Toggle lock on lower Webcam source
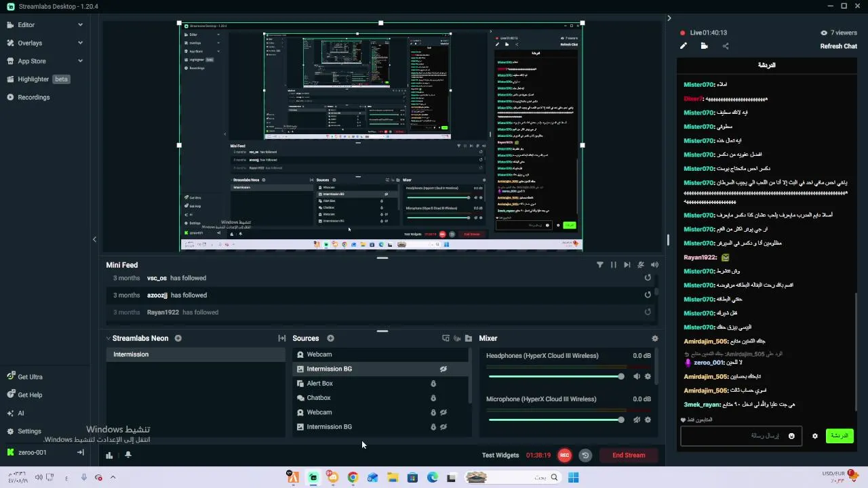Screen dimensions: 868x488 click(433, 412)
